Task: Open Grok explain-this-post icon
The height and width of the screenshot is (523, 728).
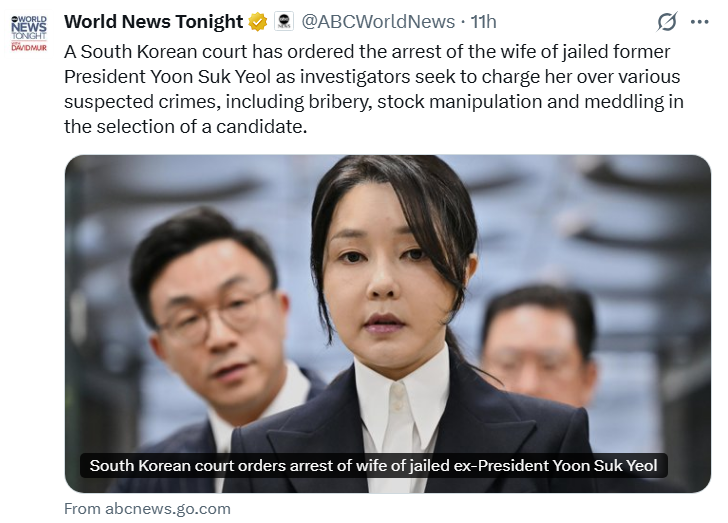Action: coord(667,21)
